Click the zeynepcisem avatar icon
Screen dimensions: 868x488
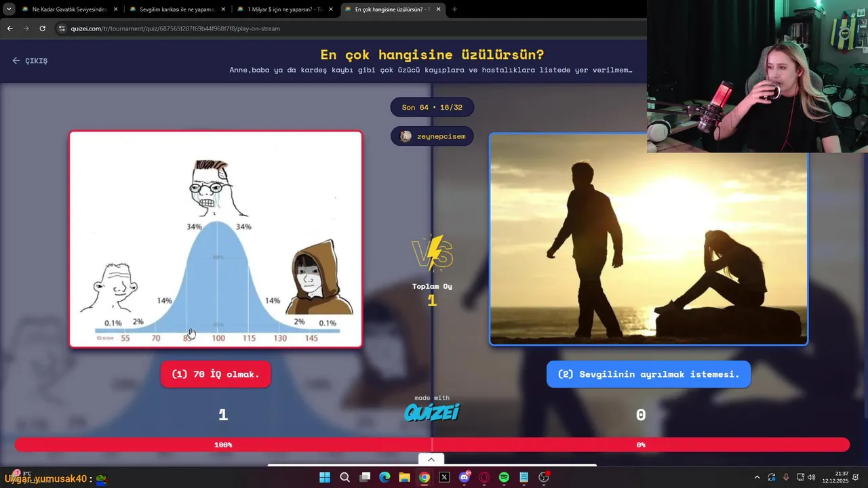(x=406, y=136)
